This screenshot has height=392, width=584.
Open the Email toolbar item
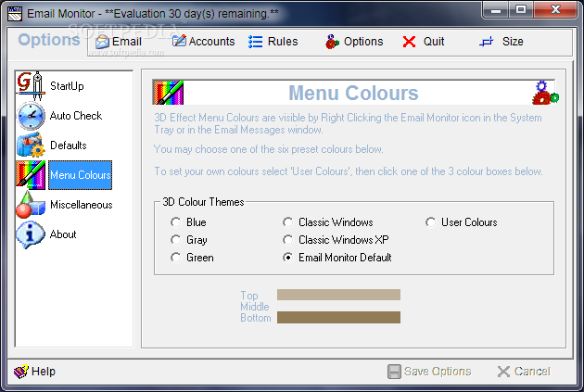pyautogui.click(x=127, y=42)
